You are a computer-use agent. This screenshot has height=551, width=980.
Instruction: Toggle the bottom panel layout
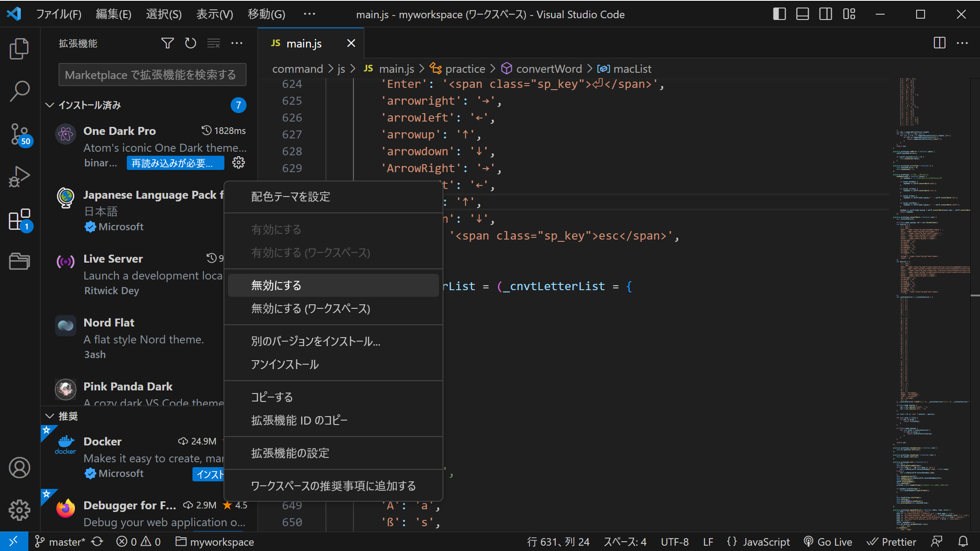(x=802, y=14)
